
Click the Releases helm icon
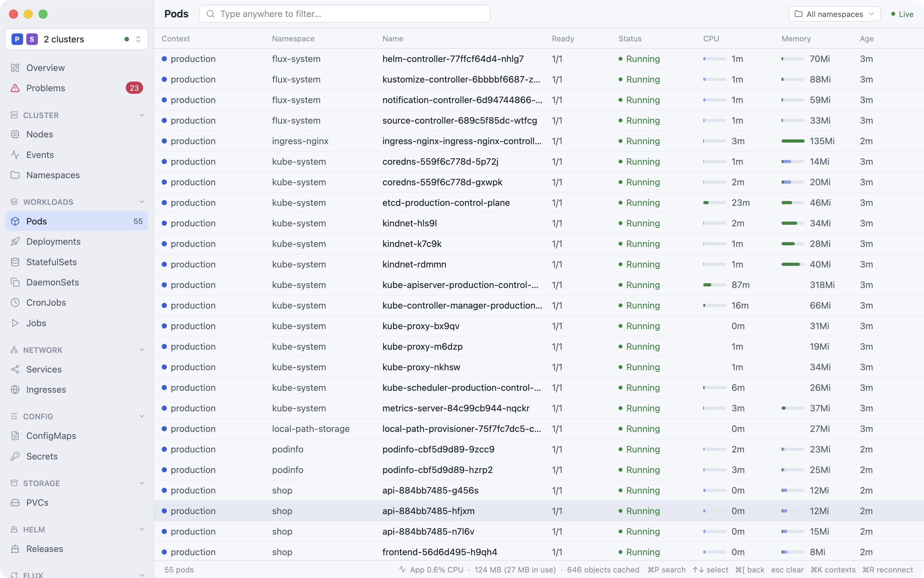(15, 549)
